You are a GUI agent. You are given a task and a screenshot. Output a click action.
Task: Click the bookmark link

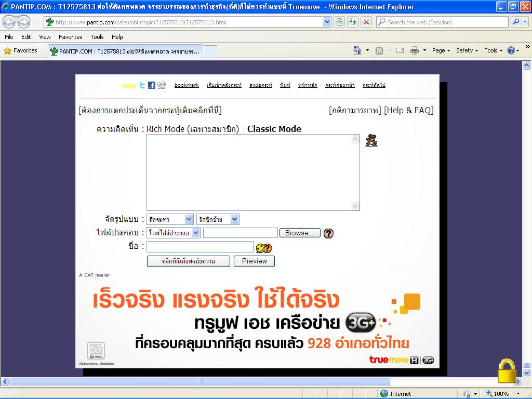pyautogui.click(x=187, y=85)
